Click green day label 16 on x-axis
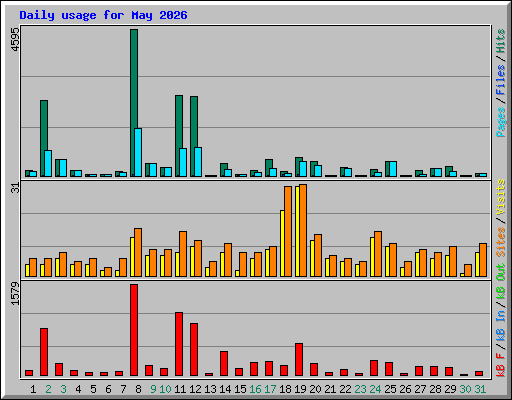This screenshot has width=512, height=400. coord(255,389)
